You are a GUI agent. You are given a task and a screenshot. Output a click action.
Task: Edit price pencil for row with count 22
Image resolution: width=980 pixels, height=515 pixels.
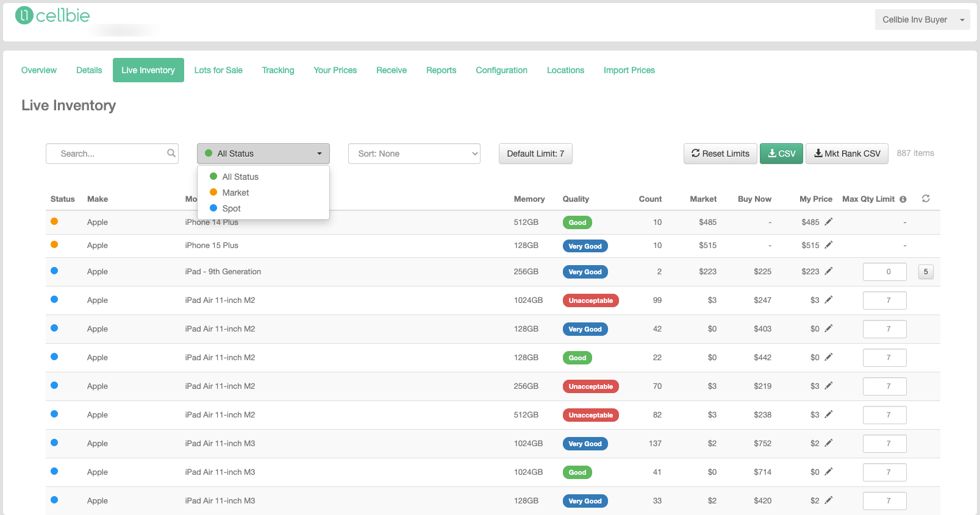click(828, 357)
